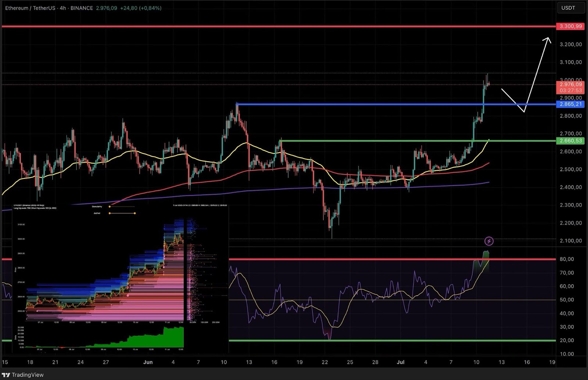Click the 3.200,00 price axis label
Viewport: 588px width, 380px height.
tap(571, 44)
